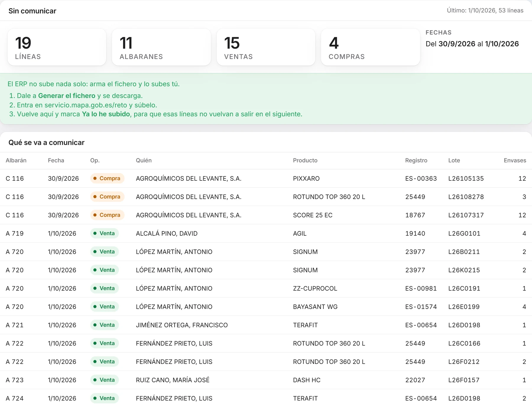This screenshot has height=405, width=532.
Task: Click 'ALCALÁ PINO, DAVID' in albarán A 719
Action: [x=167, y=233]
